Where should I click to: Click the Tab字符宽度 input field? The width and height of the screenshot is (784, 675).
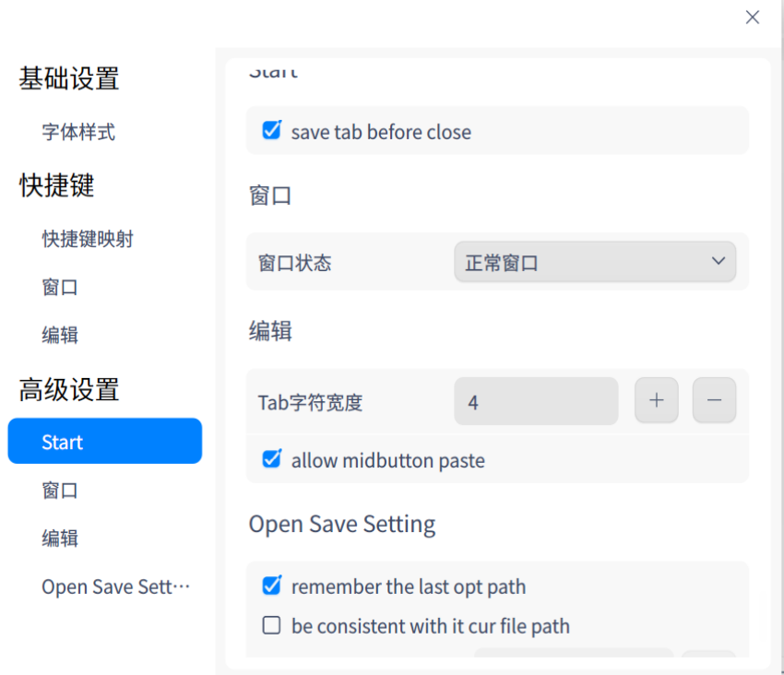pyautogui.click(x=536, y=401)
